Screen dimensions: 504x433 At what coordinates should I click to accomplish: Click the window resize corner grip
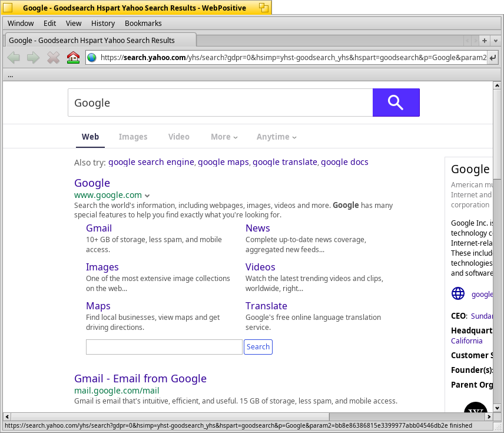(498, 426)
